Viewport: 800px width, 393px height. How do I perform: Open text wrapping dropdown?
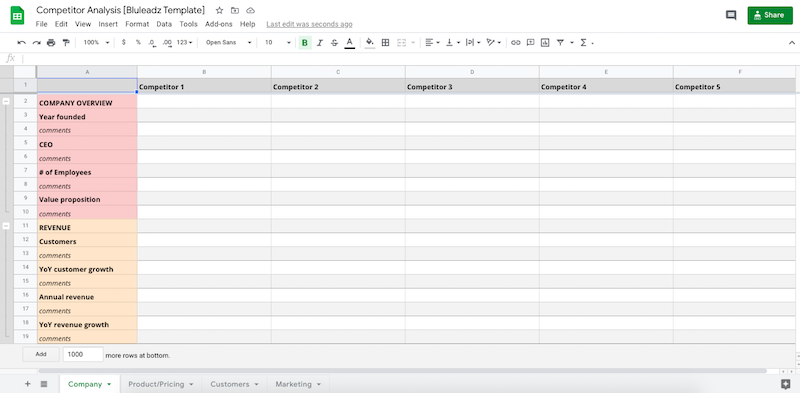tap(473, 43)
